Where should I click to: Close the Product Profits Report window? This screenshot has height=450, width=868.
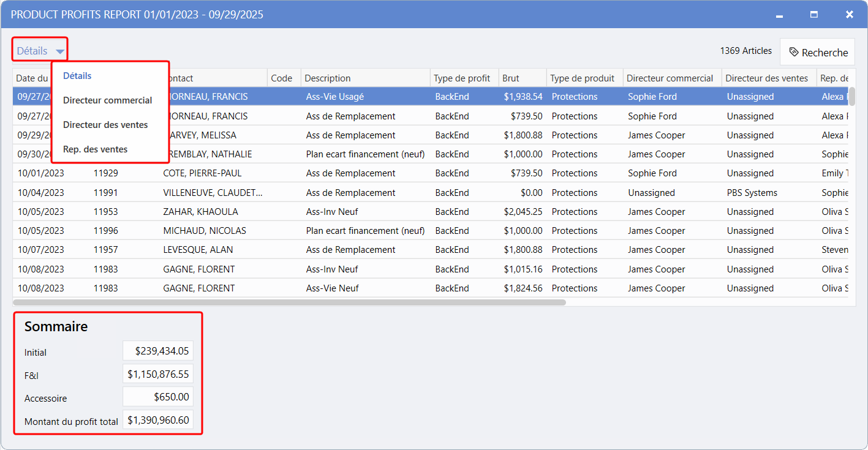(x=849, y=15)
